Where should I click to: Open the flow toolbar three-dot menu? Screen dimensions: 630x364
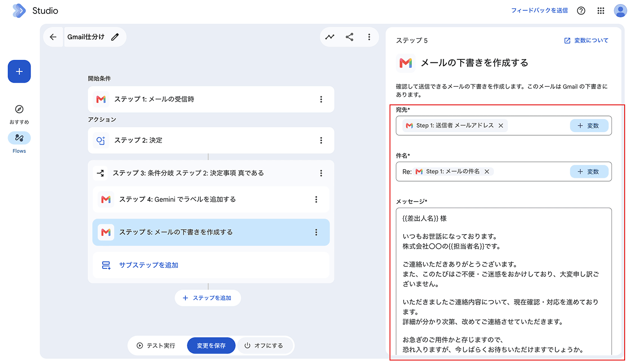coord(369,37)
